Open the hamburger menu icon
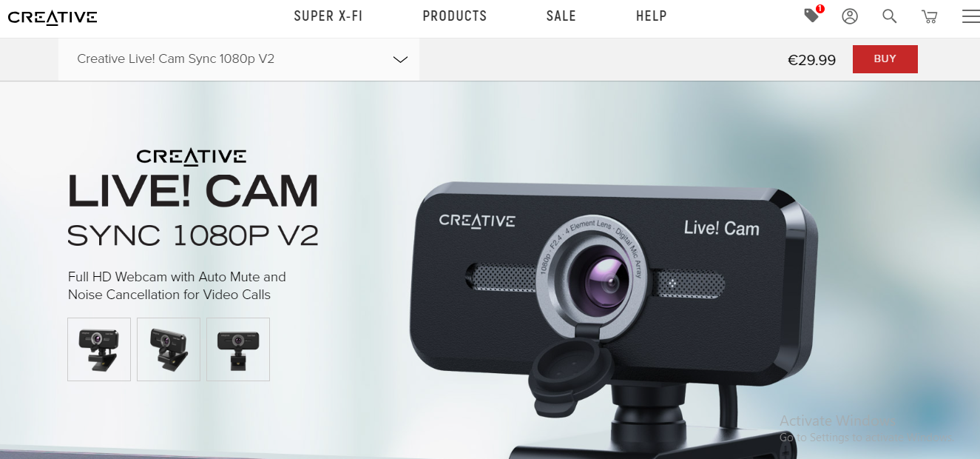 [x=970, y=16]
